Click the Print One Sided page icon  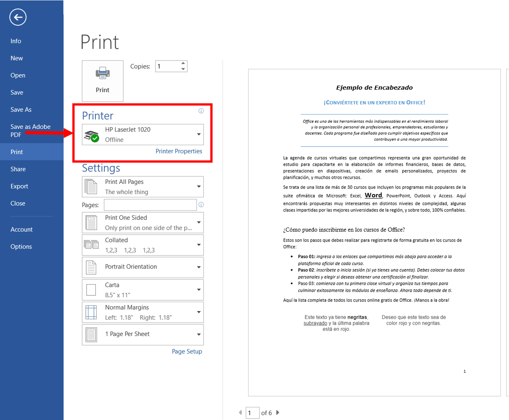click(x=91, y=223)
